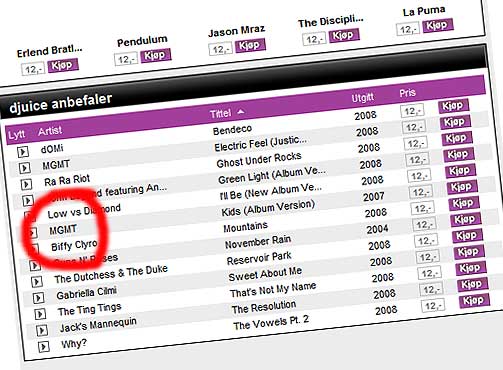Viewport: 503px width, 370px height.
Task: Play The Dutchess & The Duke preview
Action: coord(37,282)
